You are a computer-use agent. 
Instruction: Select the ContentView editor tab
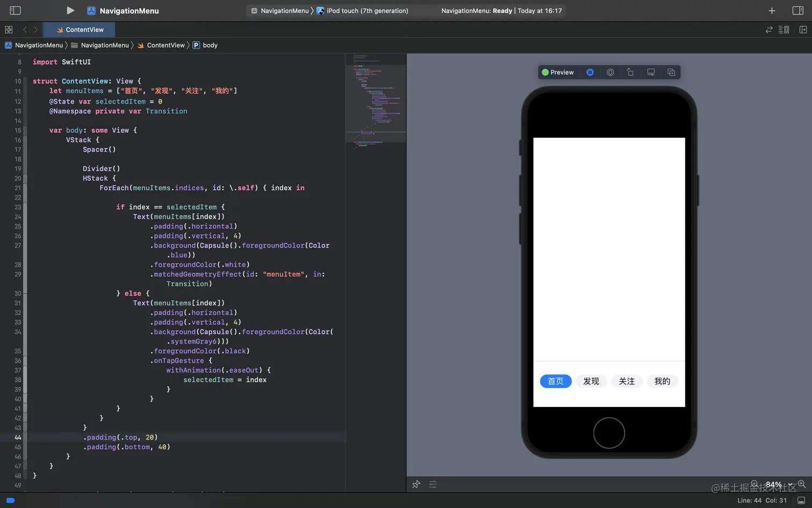coord(79,30)
